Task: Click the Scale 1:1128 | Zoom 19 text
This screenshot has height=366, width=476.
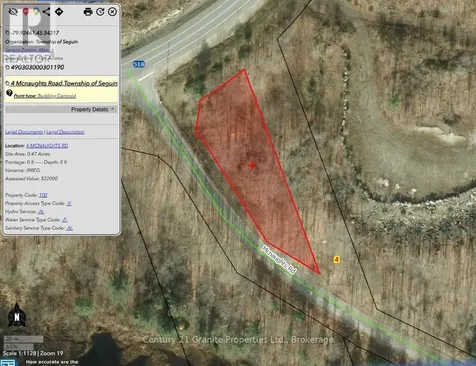Action: coord(33,353)
